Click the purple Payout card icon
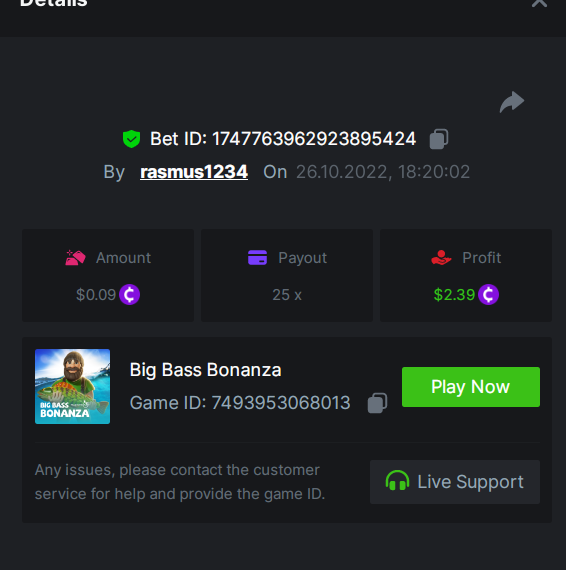Screen dimensions: 566x570 tap(257, 258)
